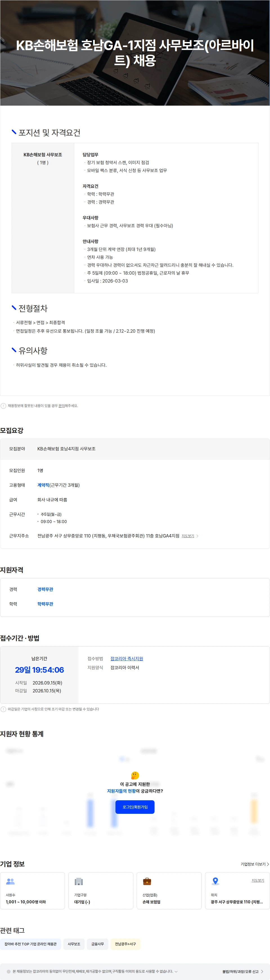Image resolution: width=270 pixels, height=980 pixels.
Task: Click the 모집분야 KB손해보험 호남4지점 사무보조 row
Action: coord(135,449)
